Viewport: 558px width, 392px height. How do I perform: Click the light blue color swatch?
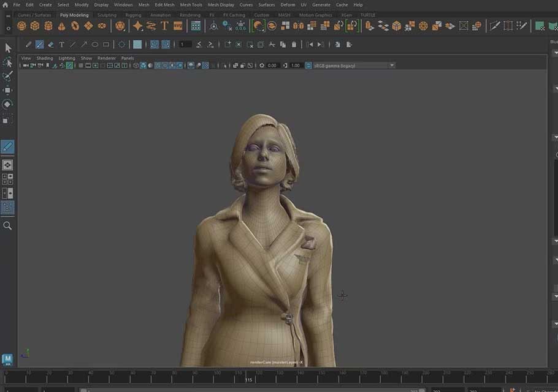pos(137,45)
